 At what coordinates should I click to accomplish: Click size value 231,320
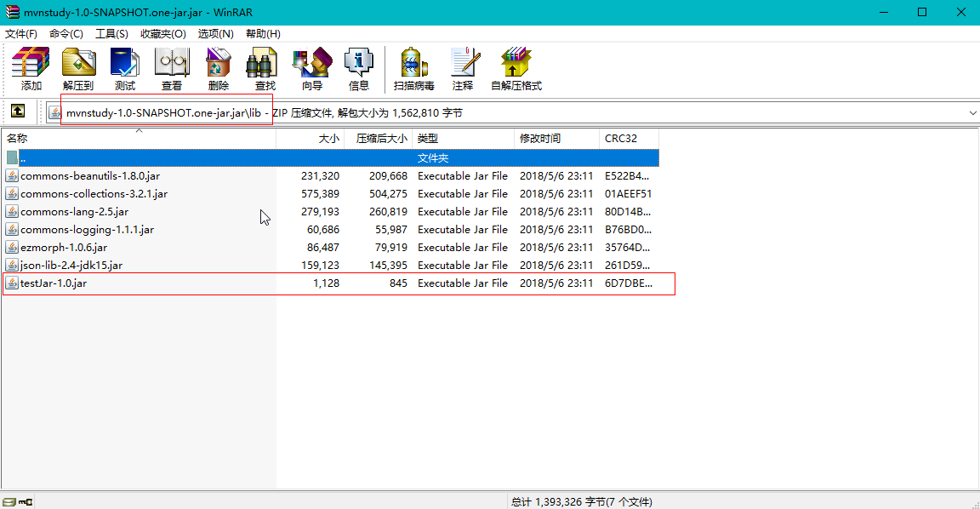(320, 175)
